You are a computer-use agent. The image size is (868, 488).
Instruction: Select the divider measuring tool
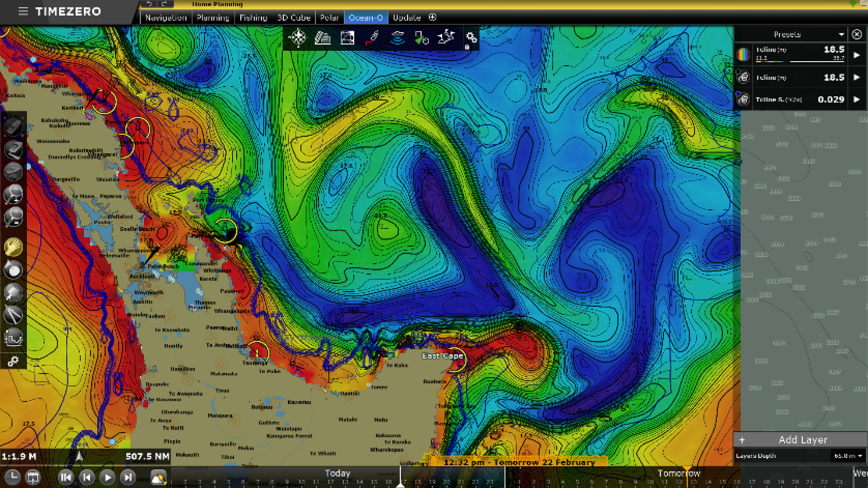pos(13,315)
